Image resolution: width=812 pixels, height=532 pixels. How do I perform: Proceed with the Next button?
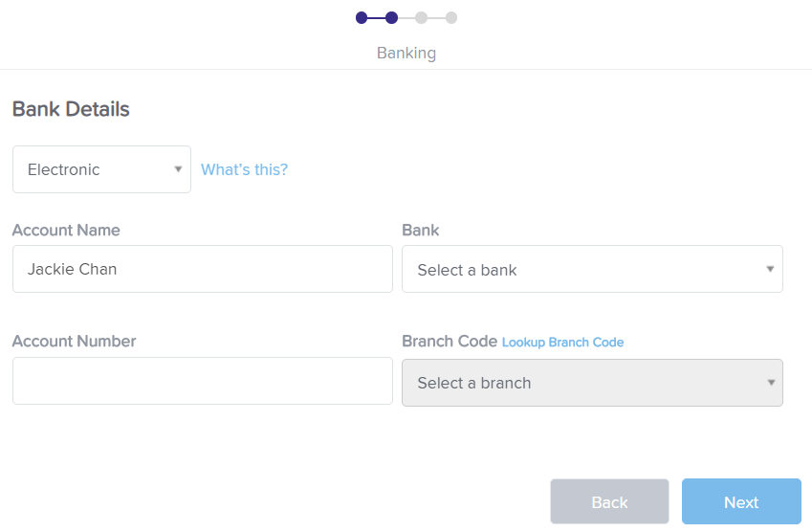click(741, 502)
